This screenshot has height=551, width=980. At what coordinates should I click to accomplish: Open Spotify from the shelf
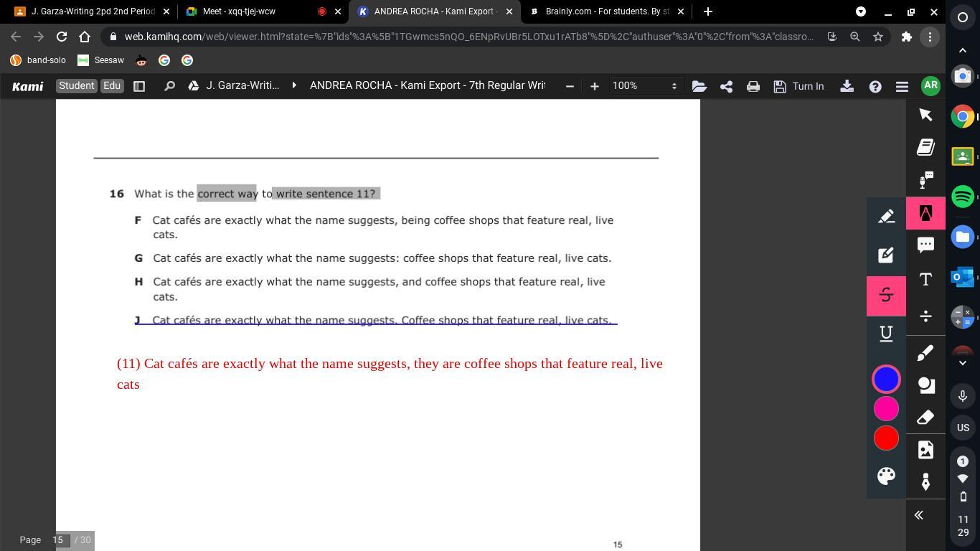point(963,196)
